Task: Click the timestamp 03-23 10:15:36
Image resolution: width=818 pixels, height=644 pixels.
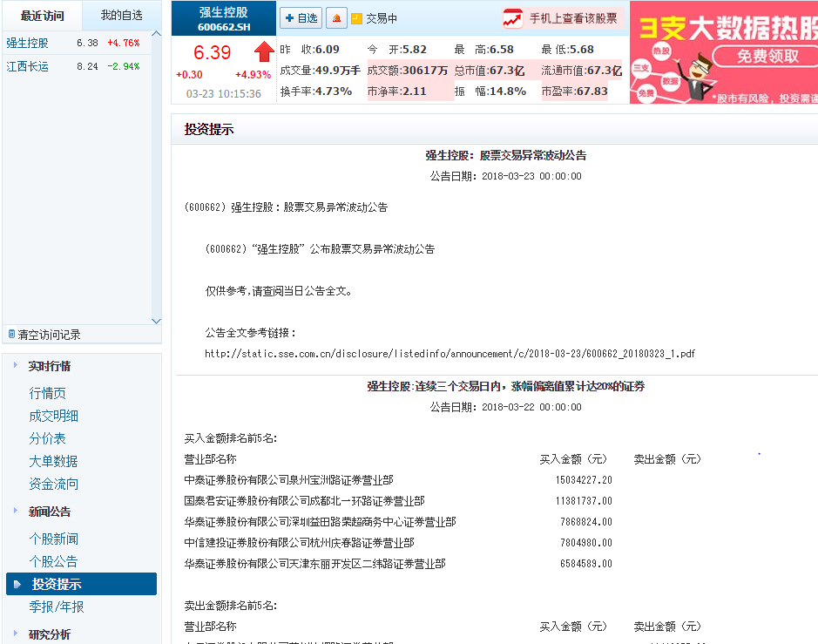Action: coord(223,94)
